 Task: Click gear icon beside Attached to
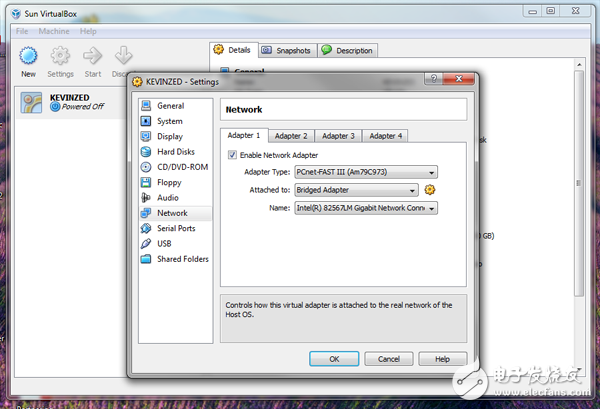(x=430, y=190)
